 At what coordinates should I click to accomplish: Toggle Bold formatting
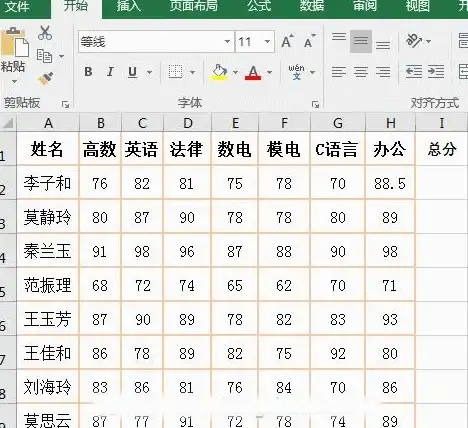(x=88, y=72)
